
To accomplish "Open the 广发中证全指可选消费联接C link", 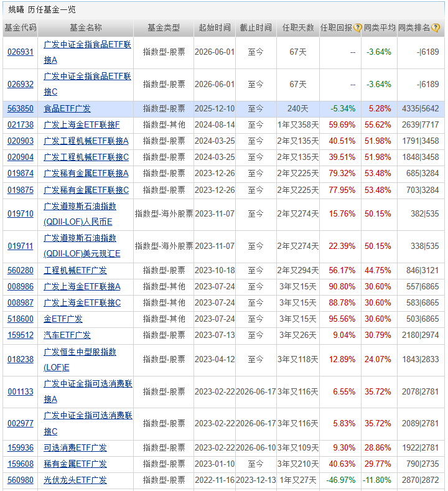I will click(88, 424).
